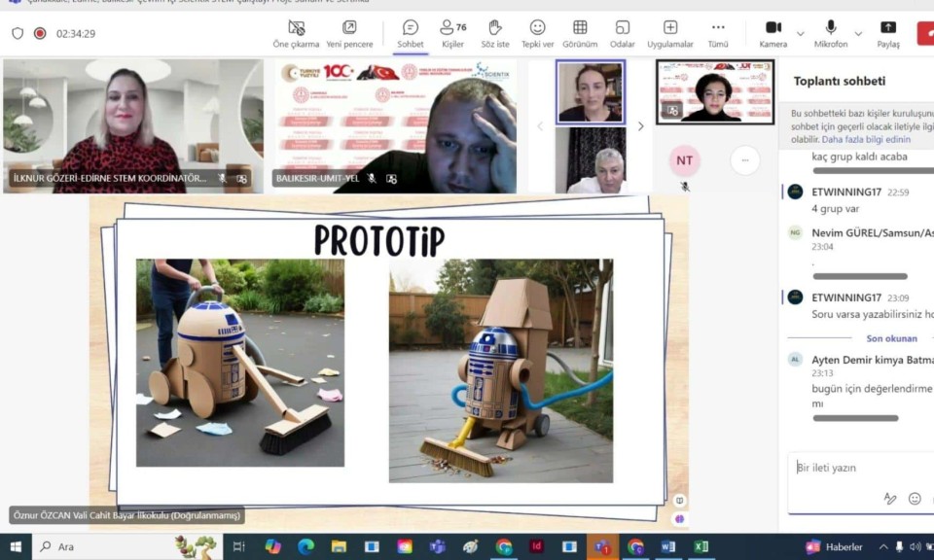Open the more participants ellipsis circle

point(744,160)
